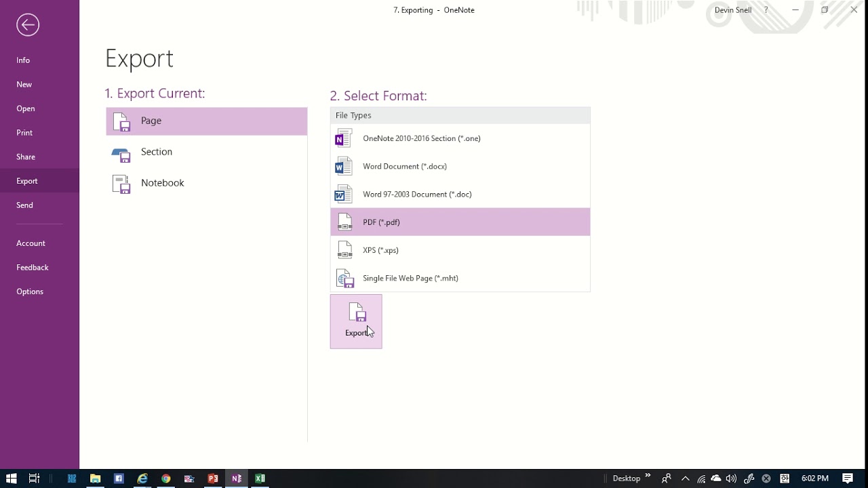Select Word 97-2003 Document (*.doc) format
Screen dimensions: 868x488
(460, 195)
